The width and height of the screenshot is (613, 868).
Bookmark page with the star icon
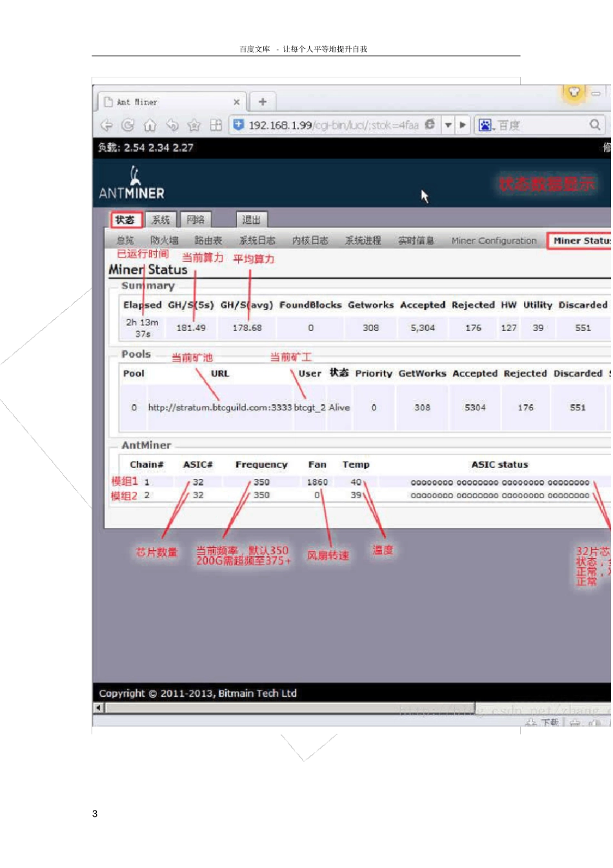coord(194,125)
